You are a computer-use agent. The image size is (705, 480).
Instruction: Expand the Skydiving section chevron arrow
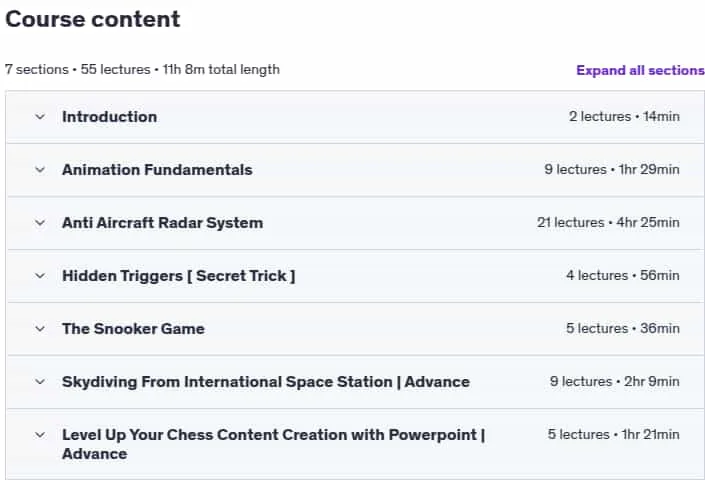point(40,382)
